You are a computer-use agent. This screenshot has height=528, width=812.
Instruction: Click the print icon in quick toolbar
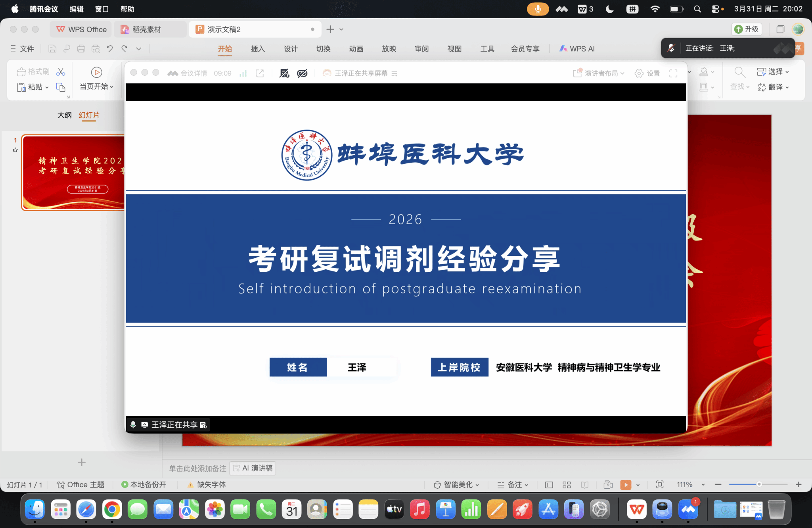(81, 49)
